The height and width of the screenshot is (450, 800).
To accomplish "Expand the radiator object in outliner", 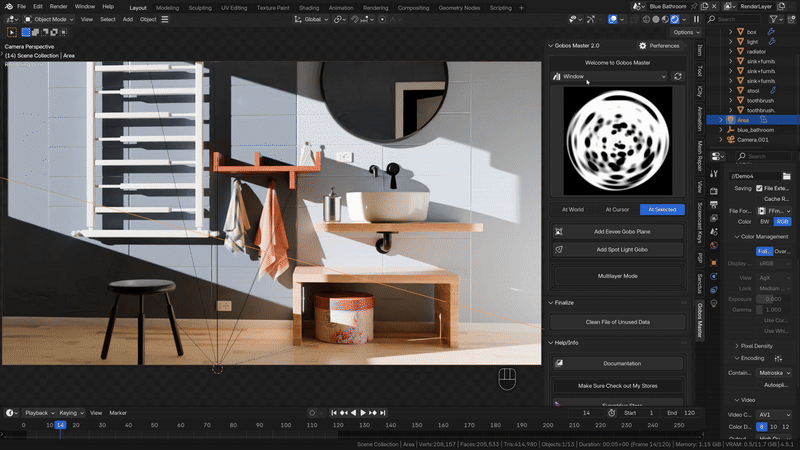I will pos(731,52).
